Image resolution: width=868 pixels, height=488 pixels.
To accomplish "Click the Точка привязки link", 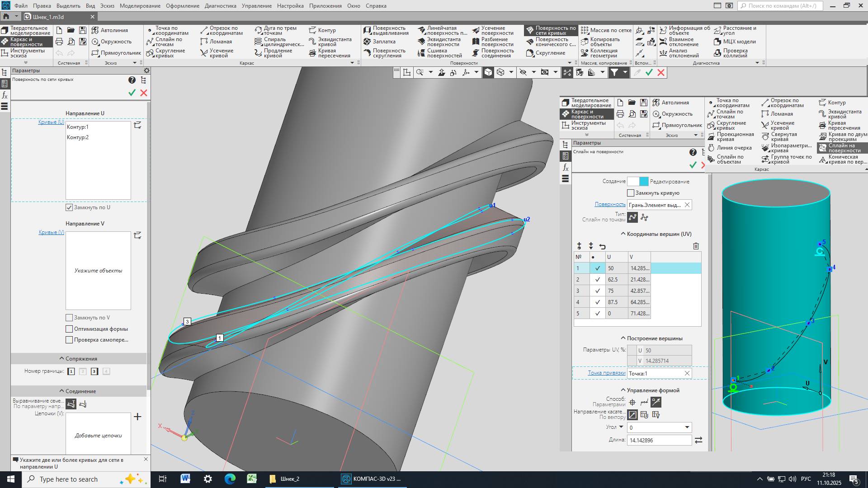I will click(x=606, y=373).
